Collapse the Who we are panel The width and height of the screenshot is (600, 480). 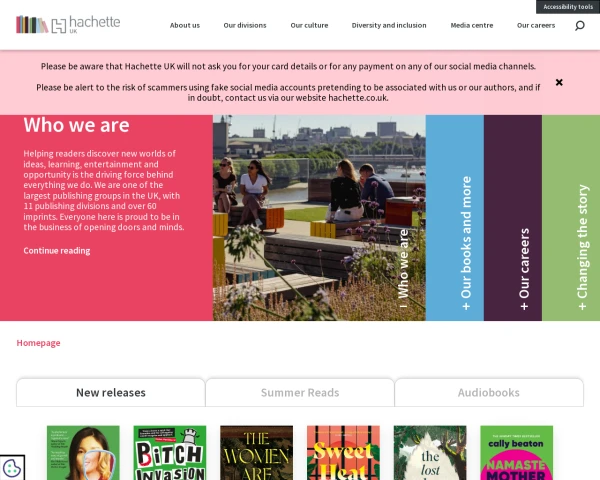pyautogui.click(x=403, y=268)
